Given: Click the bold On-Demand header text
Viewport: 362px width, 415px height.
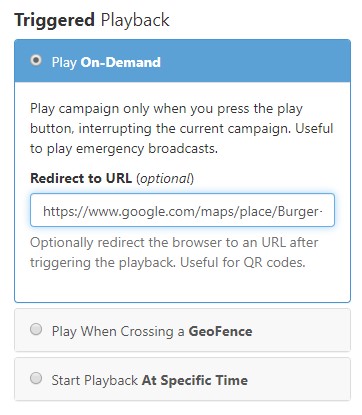Looking at the screenshot, I should (121, 62).
